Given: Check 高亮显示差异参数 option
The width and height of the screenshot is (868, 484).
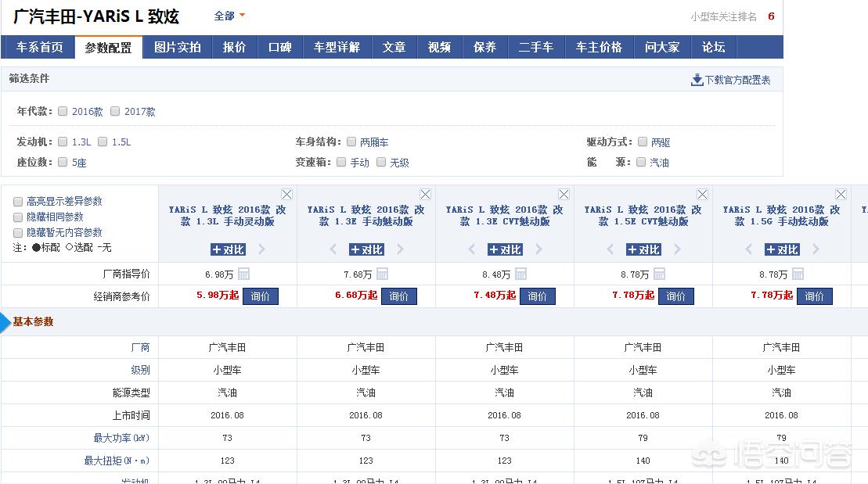Looking at the screenshot, I should coord(18,201).
